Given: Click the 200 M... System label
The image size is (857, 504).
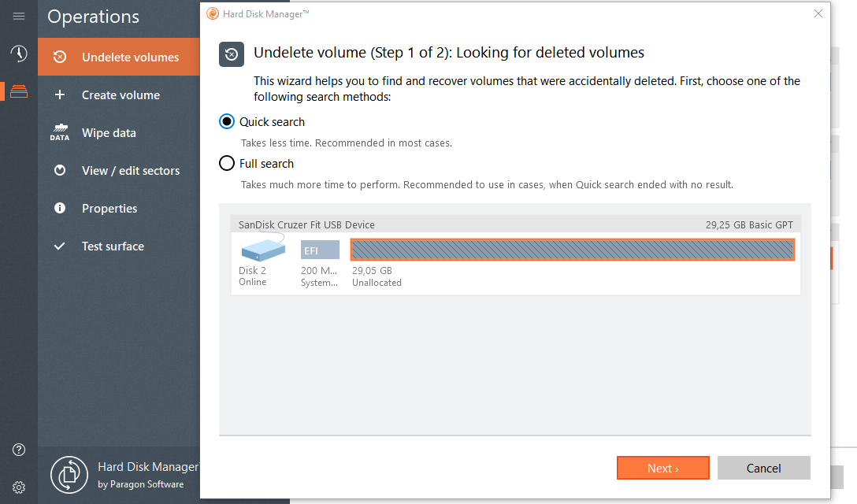Looking at the screenshot, I should pos(319,276).
